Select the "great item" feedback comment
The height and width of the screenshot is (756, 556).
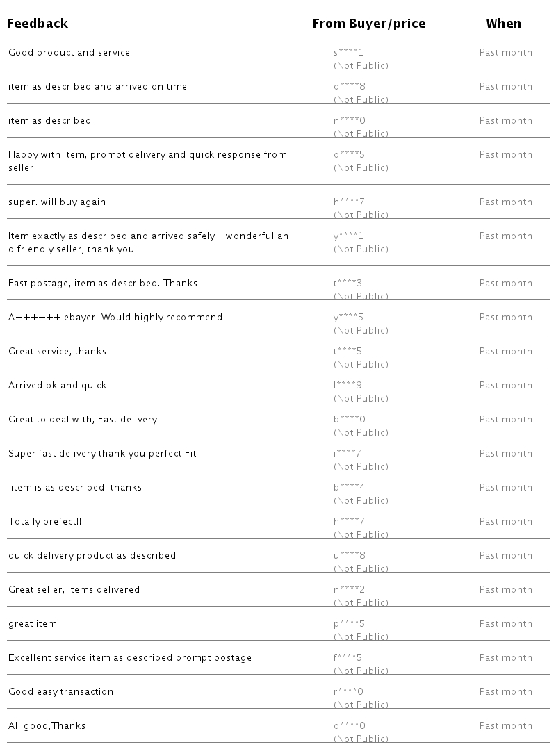[33, 624]
